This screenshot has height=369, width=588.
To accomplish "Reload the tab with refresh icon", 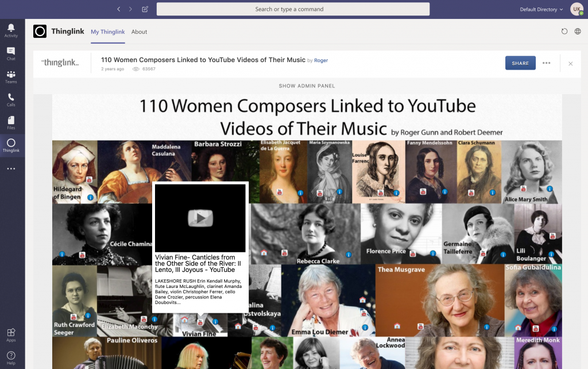I will tap(564, 32).
